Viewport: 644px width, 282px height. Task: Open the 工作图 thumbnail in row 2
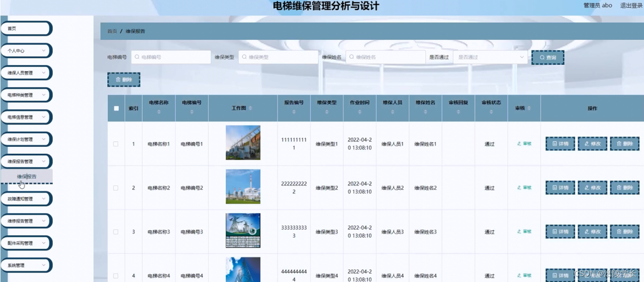point(243,186)
